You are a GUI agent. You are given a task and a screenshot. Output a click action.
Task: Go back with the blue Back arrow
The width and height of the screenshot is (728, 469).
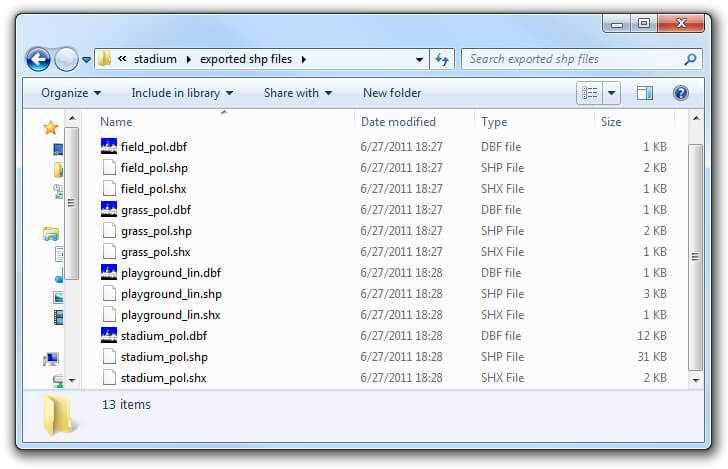click(x=38, y=59)
